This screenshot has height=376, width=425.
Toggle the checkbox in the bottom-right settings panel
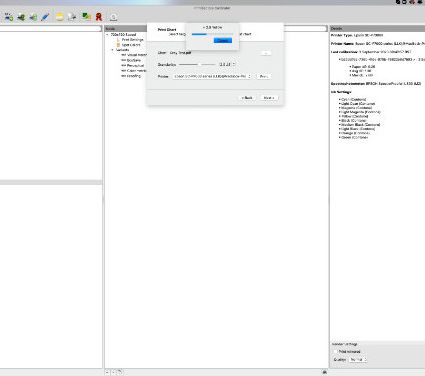(x=335, y=351)
